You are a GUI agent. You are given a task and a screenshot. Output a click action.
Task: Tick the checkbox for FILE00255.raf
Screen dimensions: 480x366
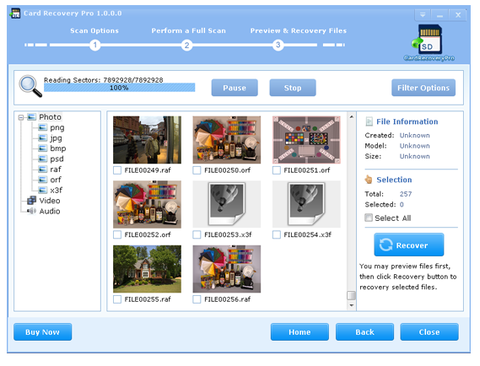pyautogui.click(x=117, y=300)
